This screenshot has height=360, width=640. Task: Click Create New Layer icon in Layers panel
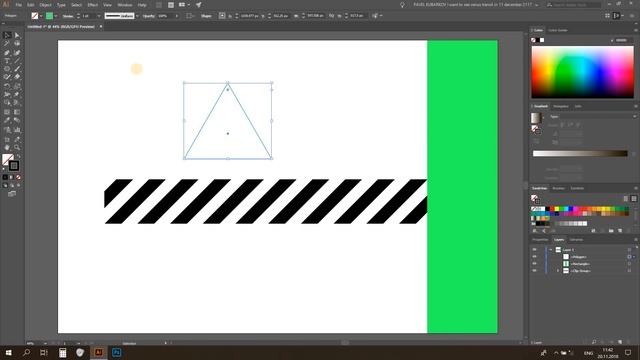620,342
